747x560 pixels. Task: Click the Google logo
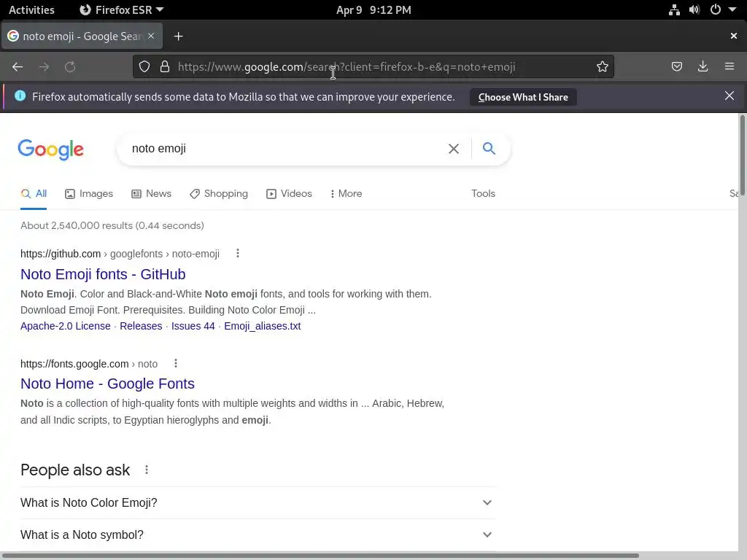pyautogui.click(x=50, y=149)
